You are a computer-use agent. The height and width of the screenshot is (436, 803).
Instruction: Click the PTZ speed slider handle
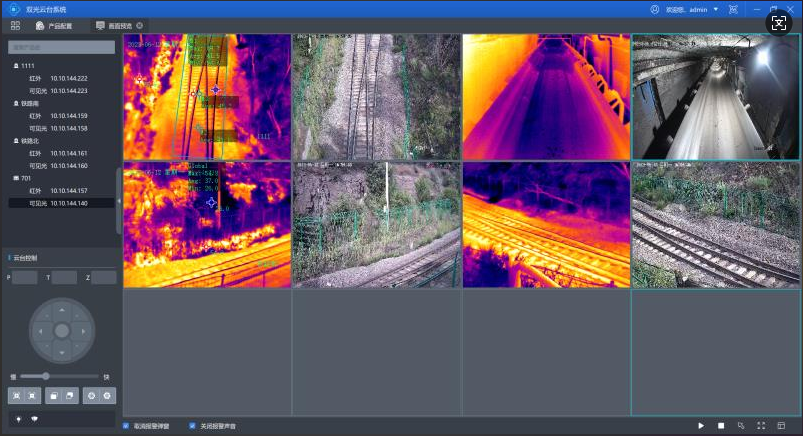(x=46, y=377)
